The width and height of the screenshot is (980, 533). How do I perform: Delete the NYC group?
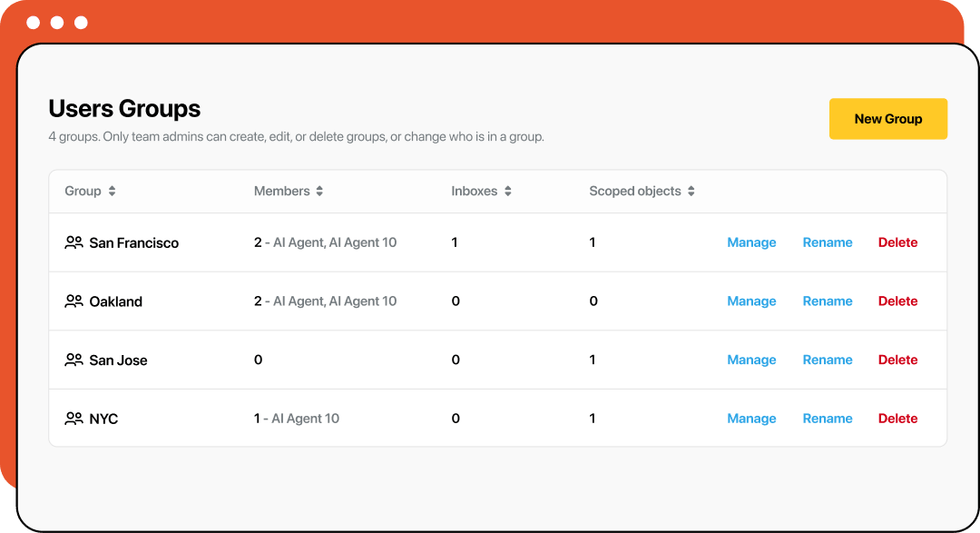[x=897, y=419]
